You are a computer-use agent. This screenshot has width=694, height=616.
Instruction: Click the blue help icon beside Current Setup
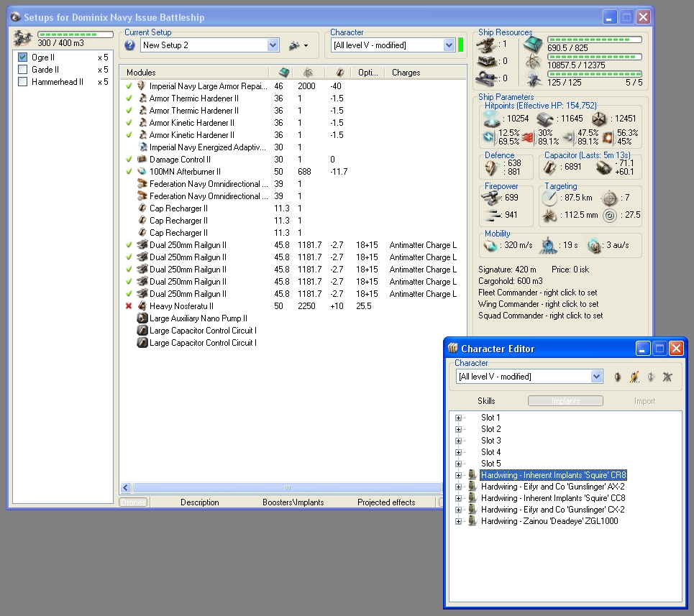point(130,45)
